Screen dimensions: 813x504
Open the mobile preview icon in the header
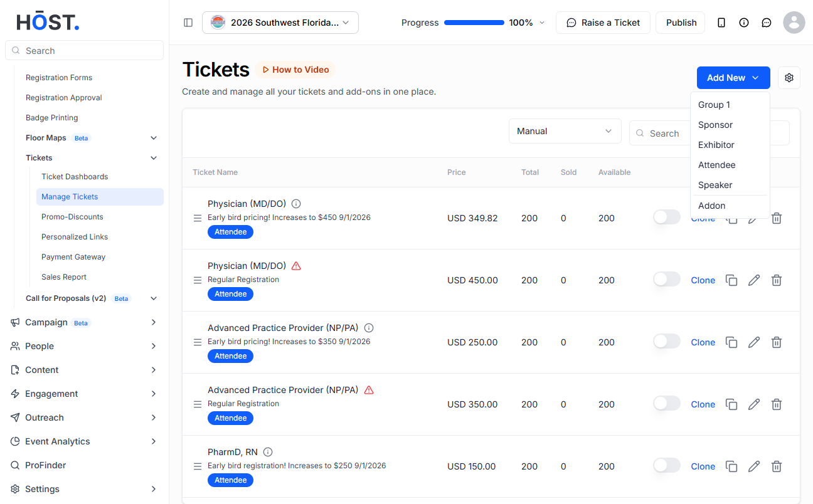pos(721,23)
